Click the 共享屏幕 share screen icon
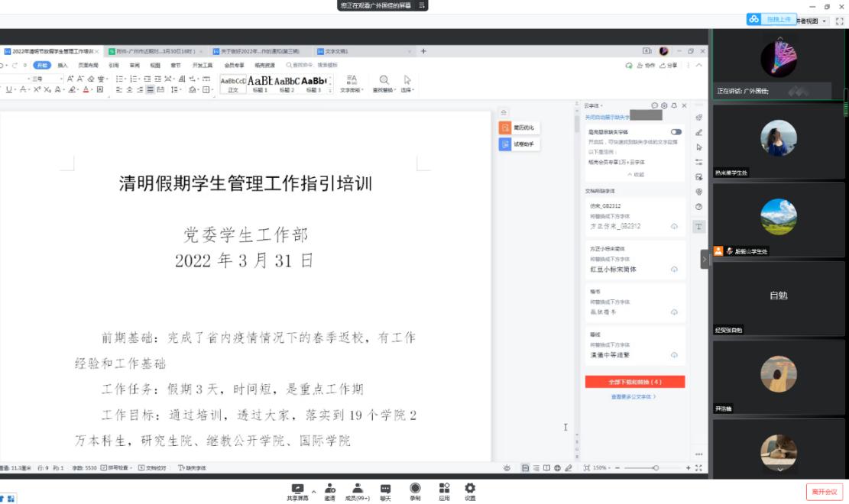Screen dimensions: 849x504 pyautogui.click(x=298, y=490)
